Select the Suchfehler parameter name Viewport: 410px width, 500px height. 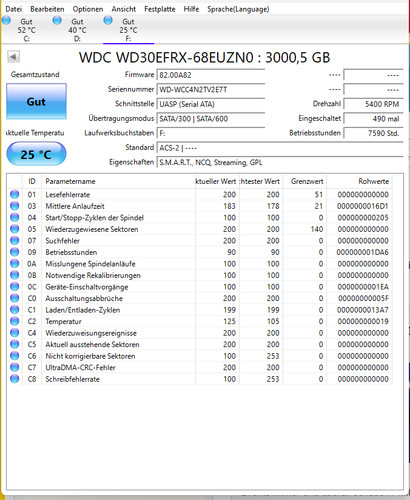pos(62,241)
